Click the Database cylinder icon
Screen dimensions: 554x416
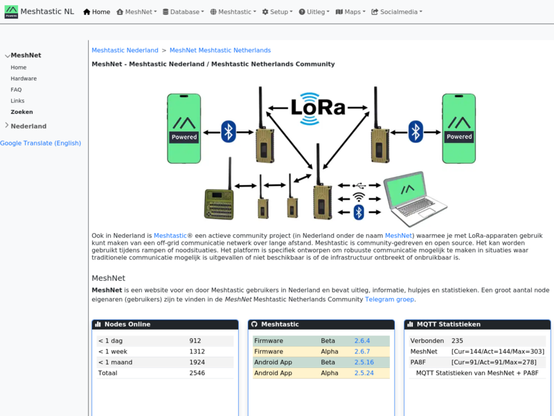(165, 12)
